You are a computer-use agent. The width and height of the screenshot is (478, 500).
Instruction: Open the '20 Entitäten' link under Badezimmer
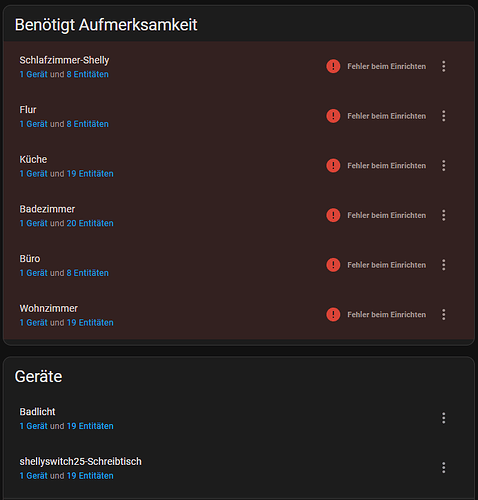pos(90,223)
